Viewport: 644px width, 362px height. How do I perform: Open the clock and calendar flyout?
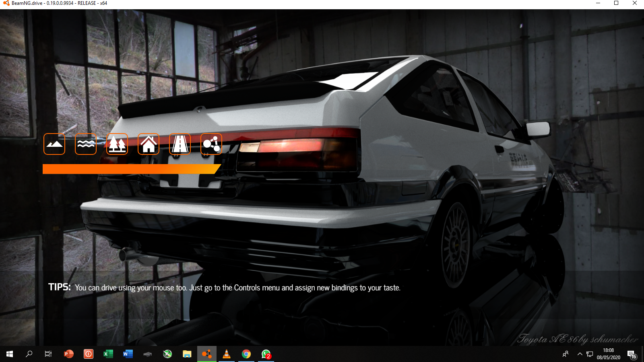coord(609,354)
